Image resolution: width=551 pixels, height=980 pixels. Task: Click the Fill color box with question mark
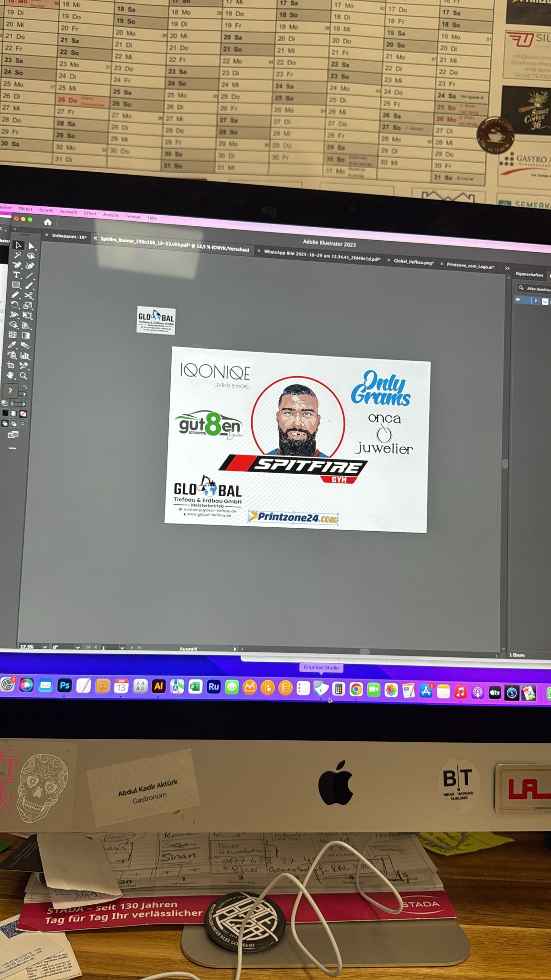[x=10, y=391]
